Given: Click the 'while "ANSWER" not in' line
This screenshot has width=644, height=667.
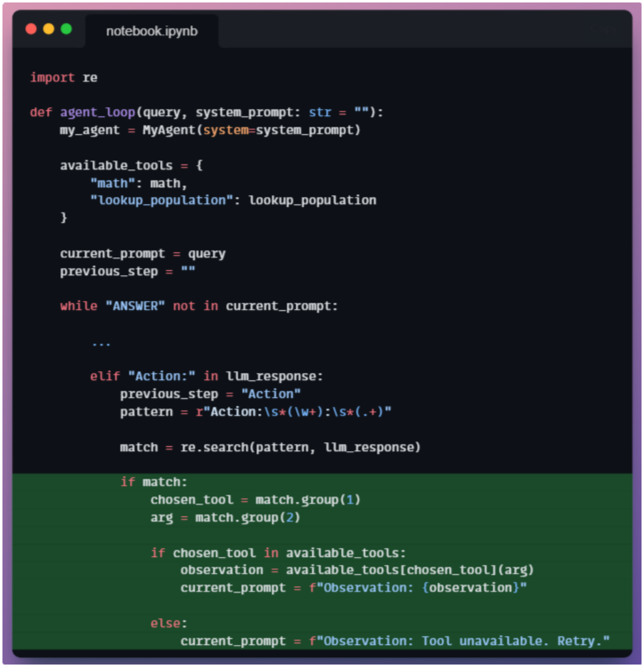Looking at the screenshot, I should [x=199, y=306].
